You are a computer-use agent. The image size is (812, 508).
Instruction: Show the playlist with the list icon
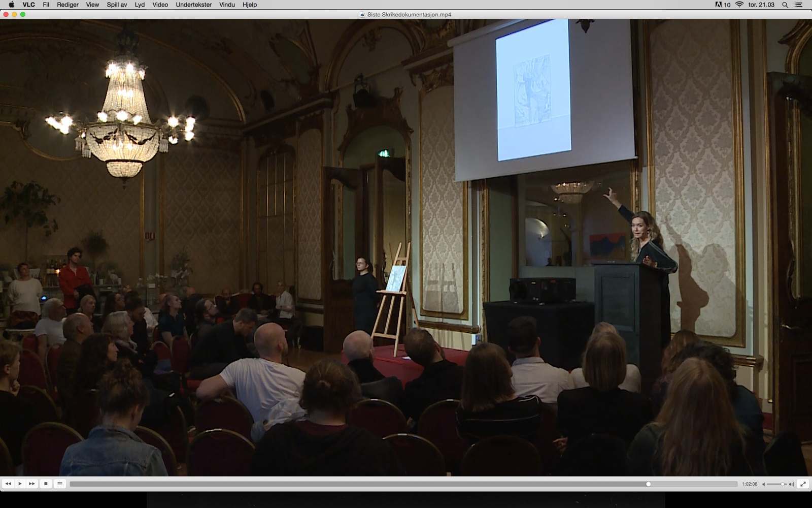click(60, 484)
